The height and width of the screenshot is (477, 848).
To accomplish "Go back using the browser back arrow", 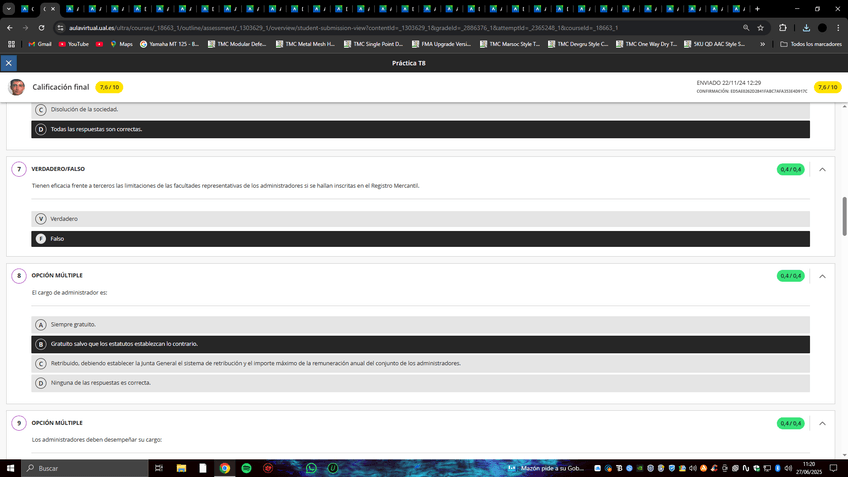I will 10,28.
